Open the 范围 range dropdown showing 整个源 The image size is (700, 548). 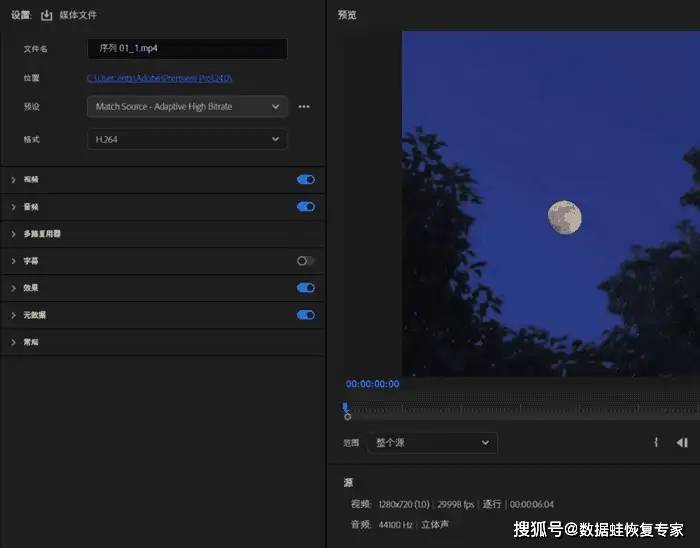pyautogui.click(x=432, y=442)
